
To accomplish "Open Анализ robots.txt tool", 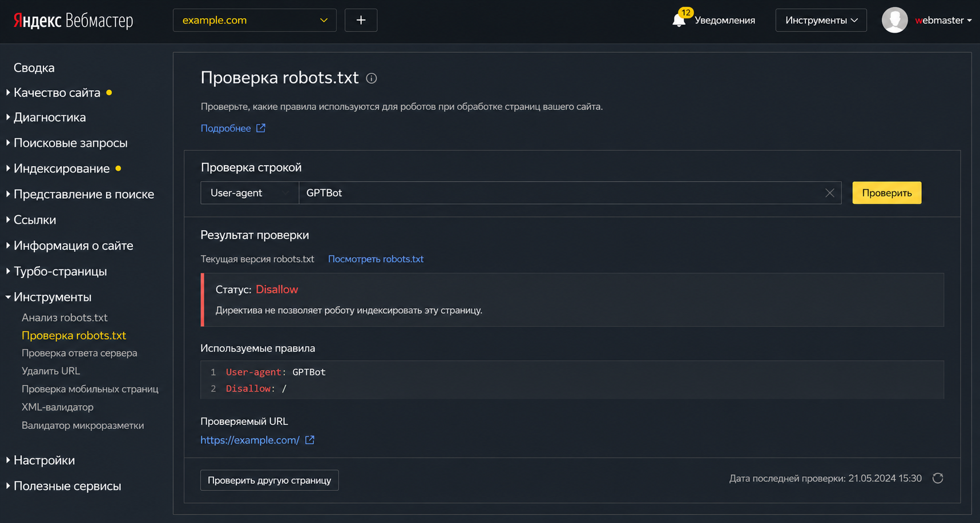I will click(x=64, y=317).
